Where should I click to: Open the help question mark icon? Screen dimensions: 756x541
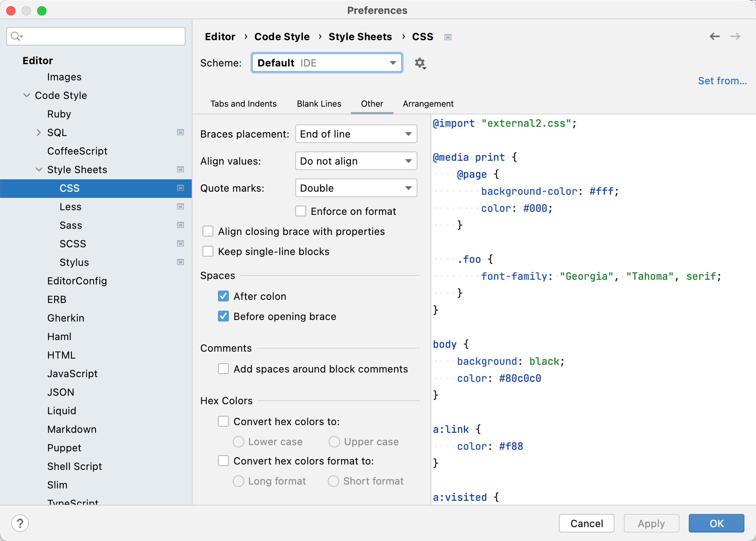tap(20, 523)
